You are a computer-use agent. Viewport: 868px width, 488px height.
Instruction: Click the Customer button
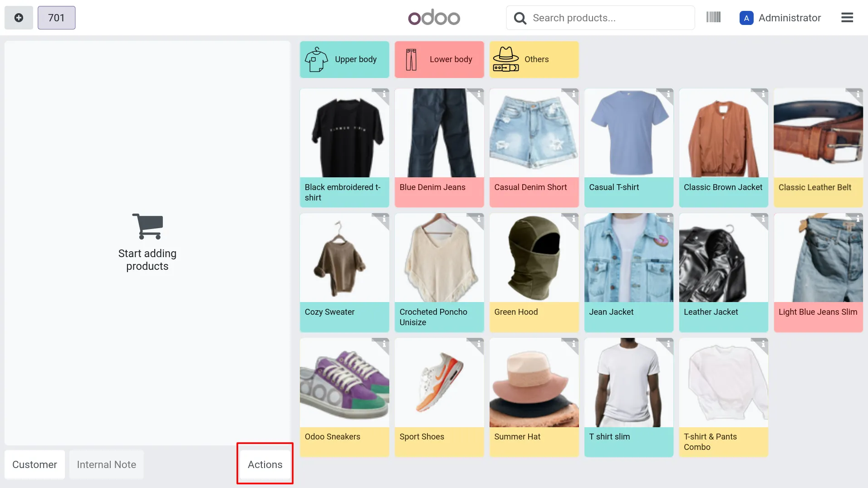coord(34,464)
